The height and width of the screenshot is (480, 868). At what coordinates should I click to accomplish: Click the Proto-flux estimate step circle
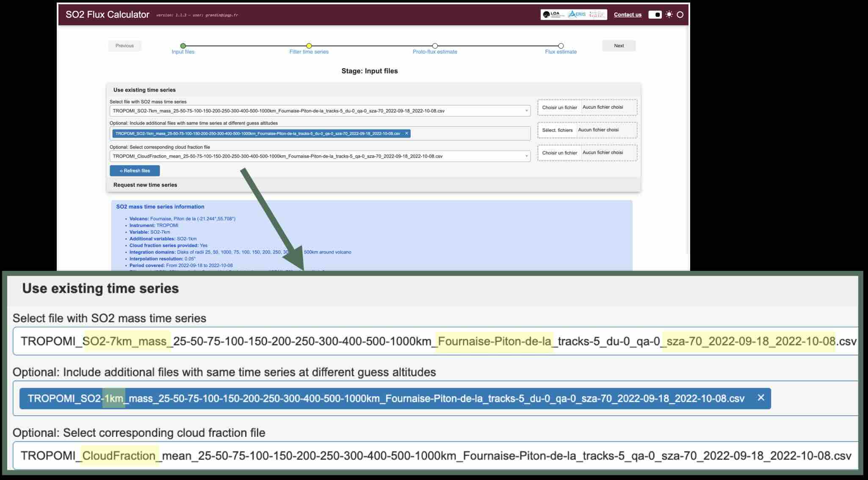[435, 46]
